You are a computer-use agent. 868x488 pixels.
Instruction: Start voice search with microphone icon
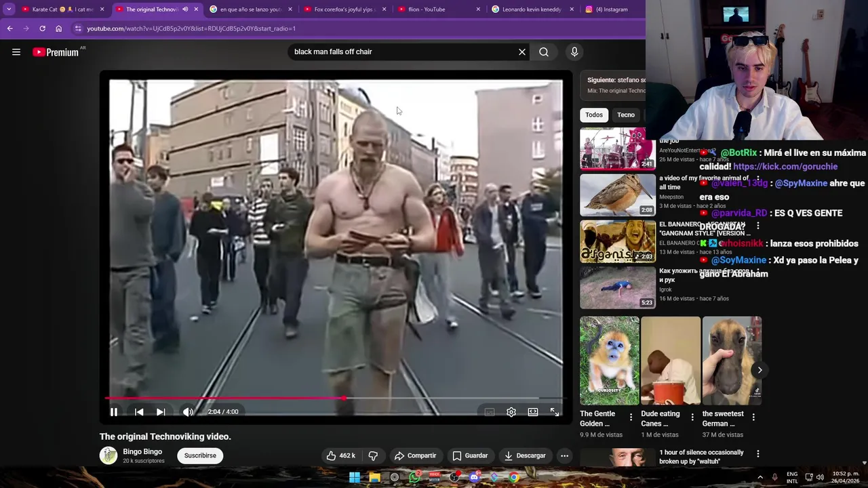click(x=574, y=52)
